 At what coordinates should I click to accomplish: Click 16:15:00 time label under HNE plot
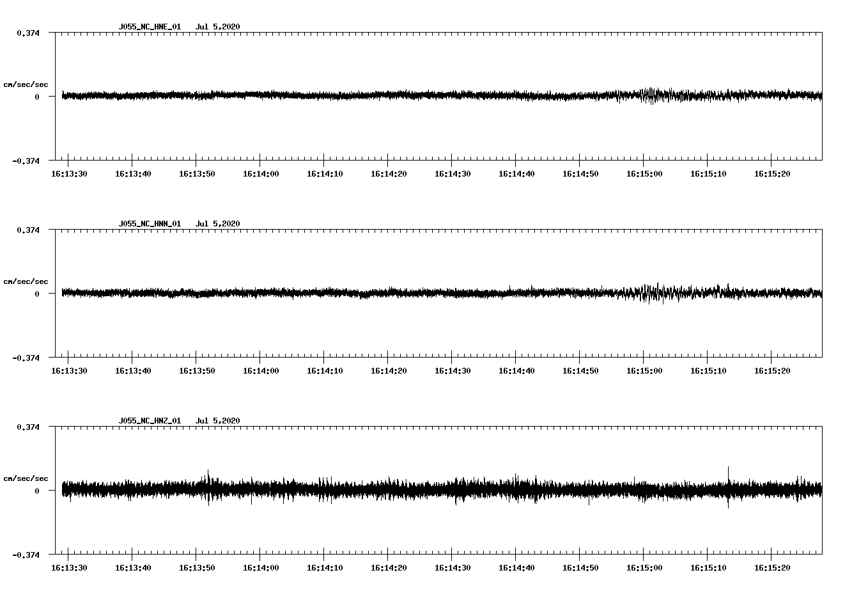(644, 174)
